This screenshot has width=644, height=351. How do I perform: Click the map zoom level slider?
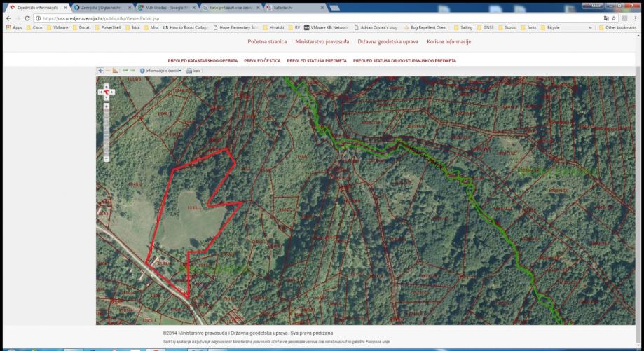[x=107, y=132]
